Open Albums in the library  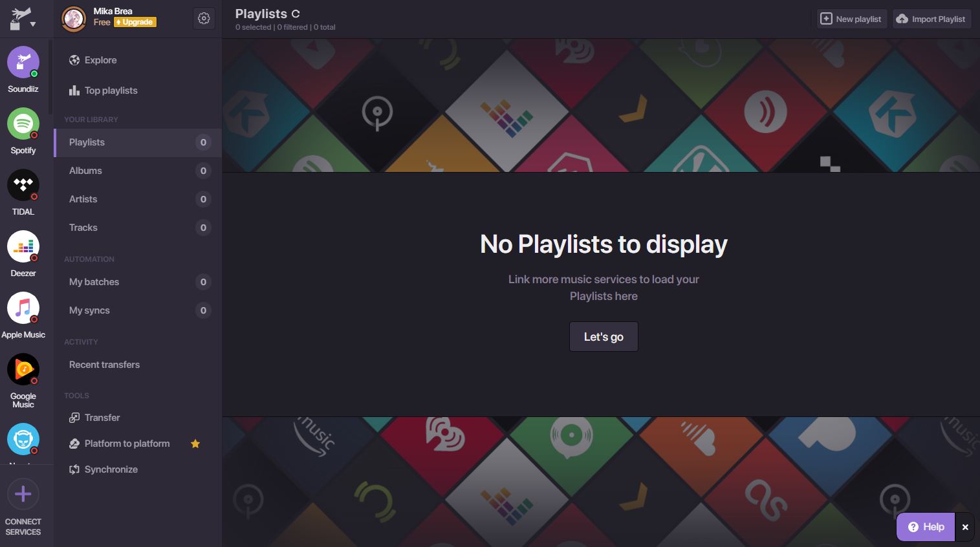85,171
